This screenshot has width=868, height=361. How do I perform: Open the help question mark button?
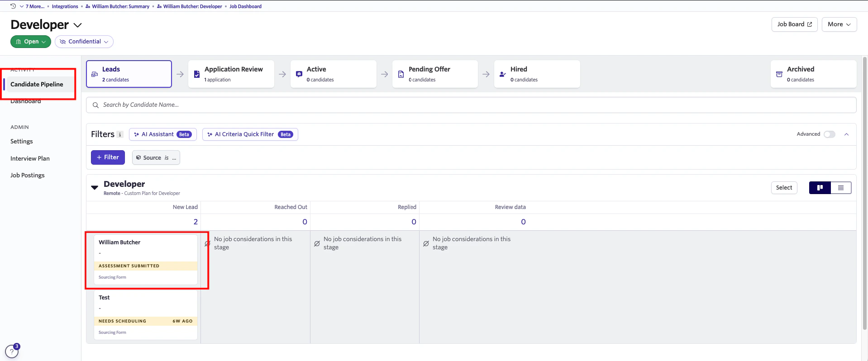coord(12,351)
